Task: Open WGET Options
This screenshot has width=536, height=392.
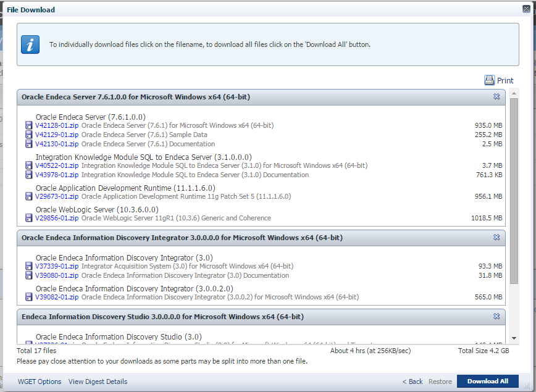Action: pos(40,382)
